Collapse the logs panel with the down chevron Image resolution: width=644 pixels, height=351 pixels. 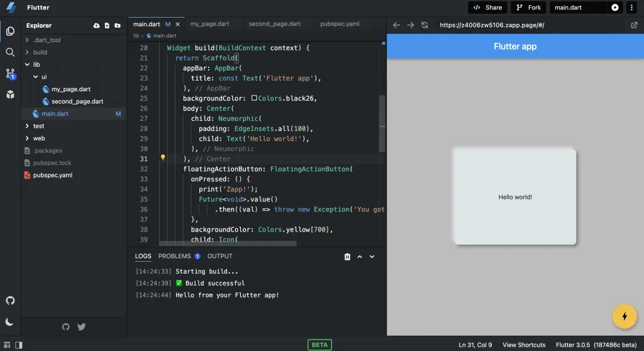pyautogui.click(x=372, y=257)
